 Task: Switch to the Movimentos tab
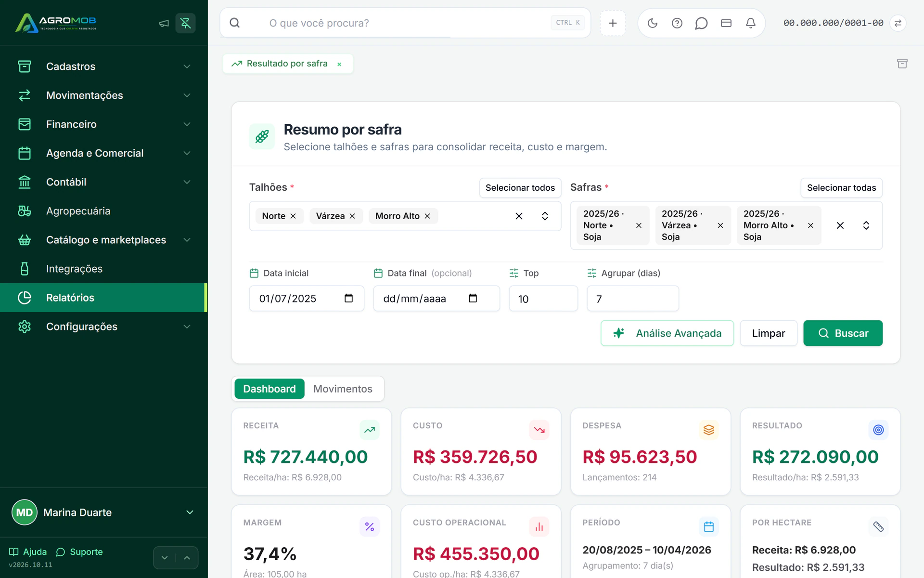[343, 389]
